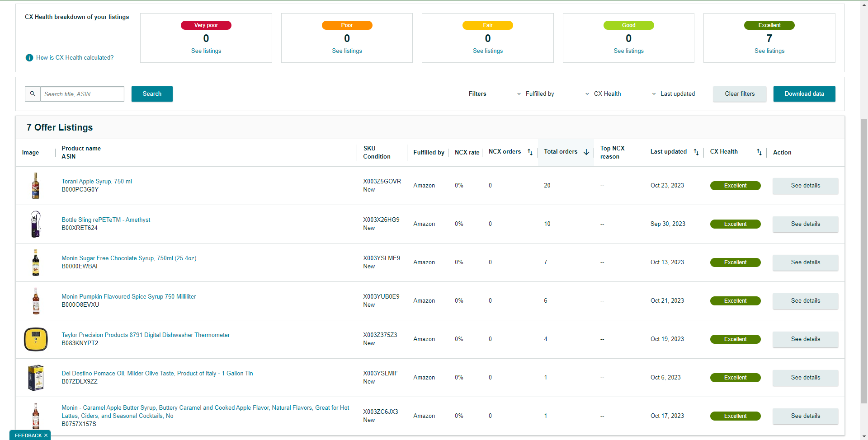Open total orders 20 for Torani
This screenshot has width=868, height=440.
pyautogui.click(x=547, y=186)
